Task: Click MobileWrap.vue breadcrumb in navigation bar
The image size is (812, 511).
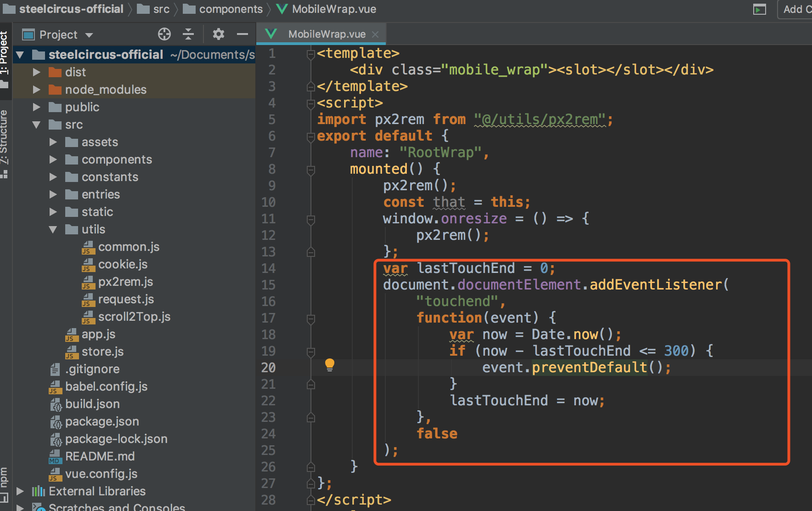Action: 327,9
